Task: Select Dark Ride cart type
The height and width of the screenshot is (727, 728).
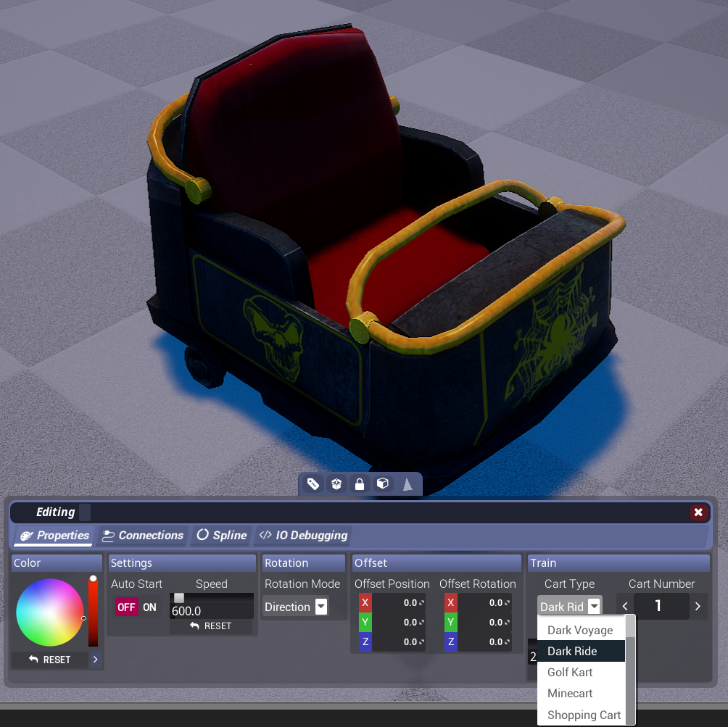Action: click(580, 651)
